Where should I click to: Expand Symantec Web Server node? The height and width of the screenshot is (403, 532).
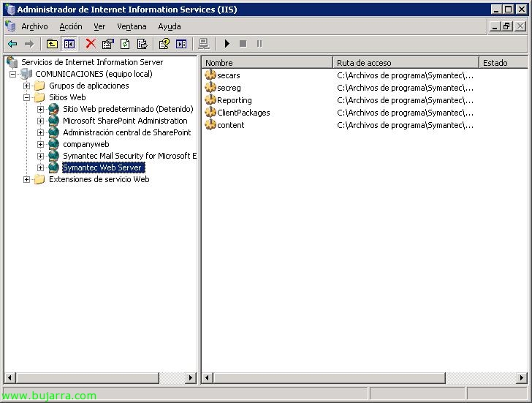coord(40,167)
